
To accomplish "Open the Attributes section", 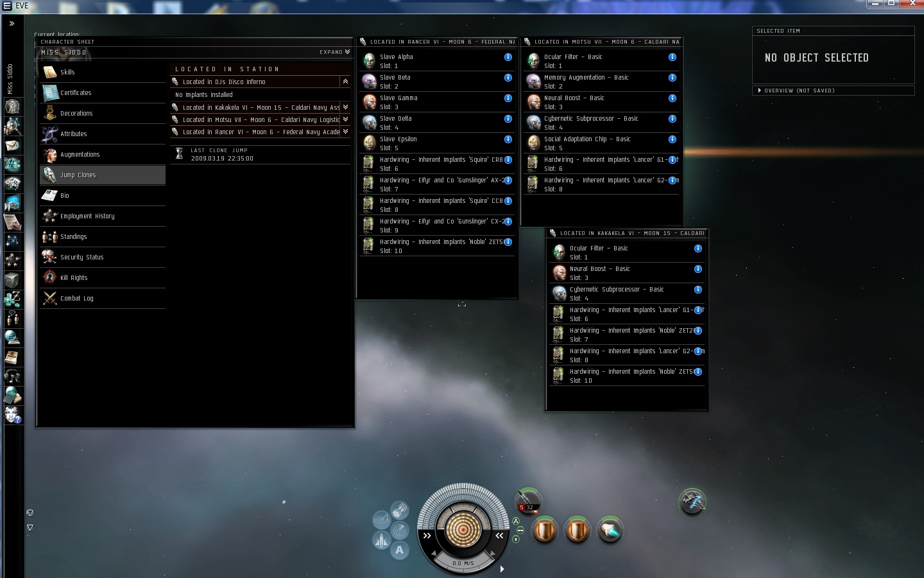I will click(x=103, y=134).
